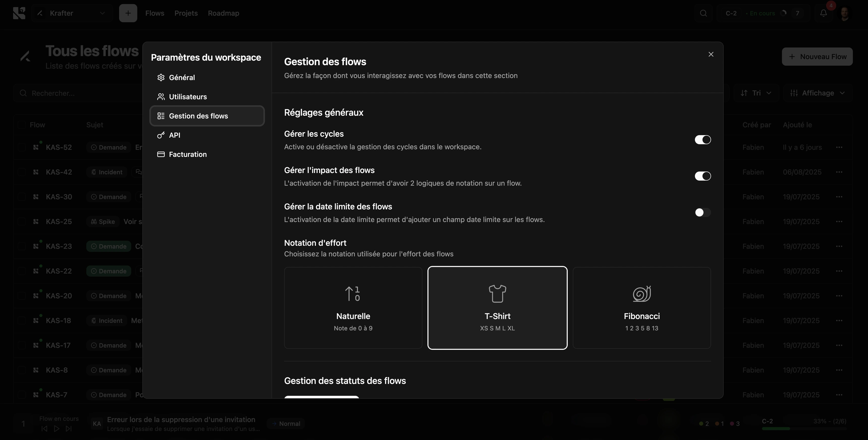Open the Tri sort dropdown

(756, 93)
